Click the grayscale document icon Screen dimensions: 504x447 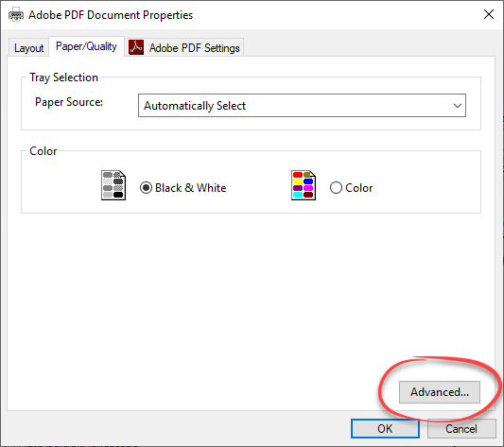click(x=113, y=185)
